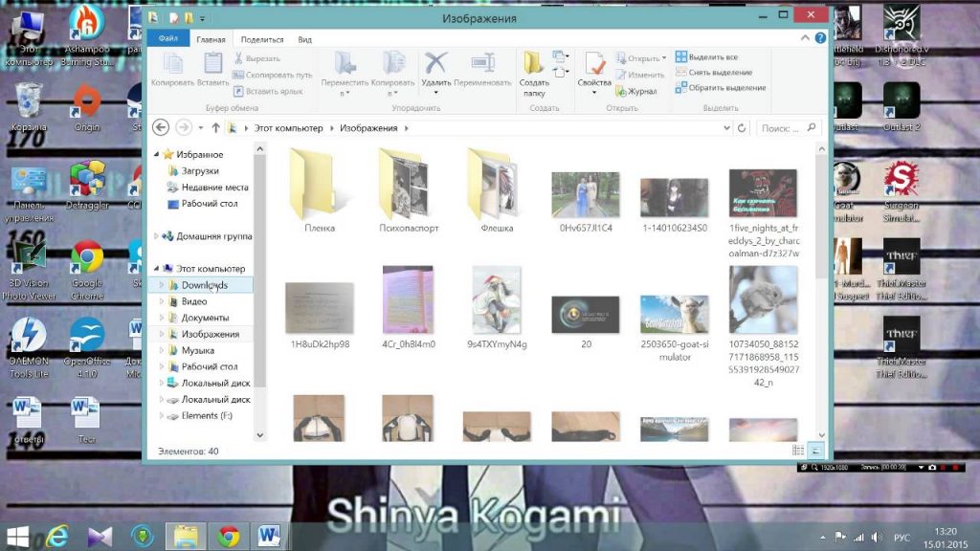Click Cut (Вырезать) in the ribbon
The image size is (980, 551).
[256, 58]
